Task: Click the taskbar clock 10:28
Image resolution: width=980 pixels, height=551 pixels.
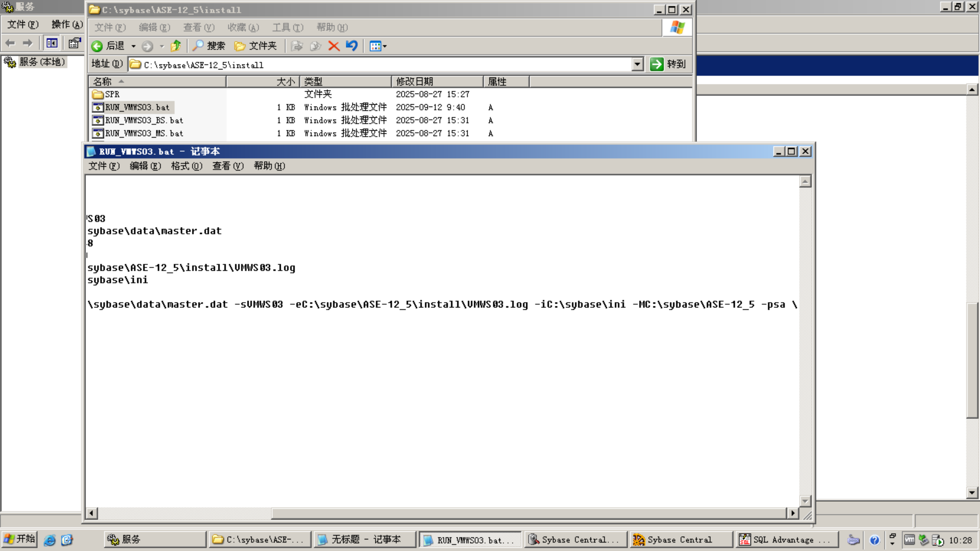Action: pyautogui.click(x=961, y=540)
